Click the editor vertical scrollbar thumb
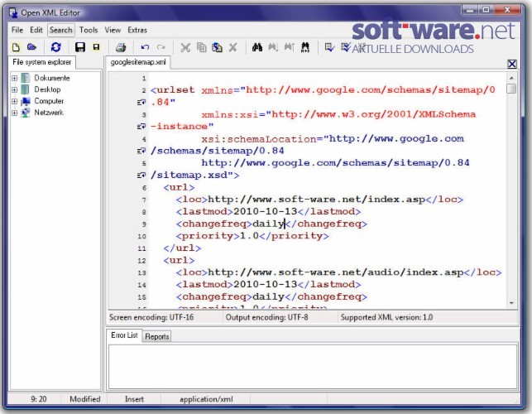The width and height of the screenshot is (532, 414). pos(511,89)
